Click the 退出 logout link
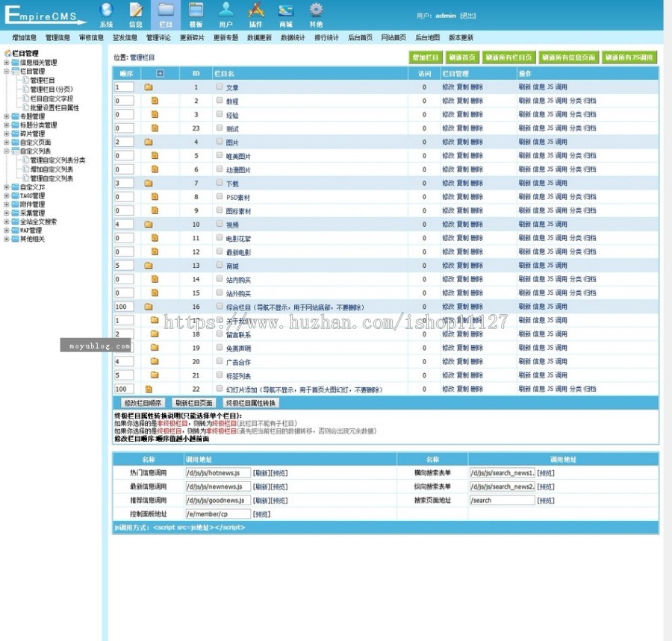672x641 pixels. point(467,16)
